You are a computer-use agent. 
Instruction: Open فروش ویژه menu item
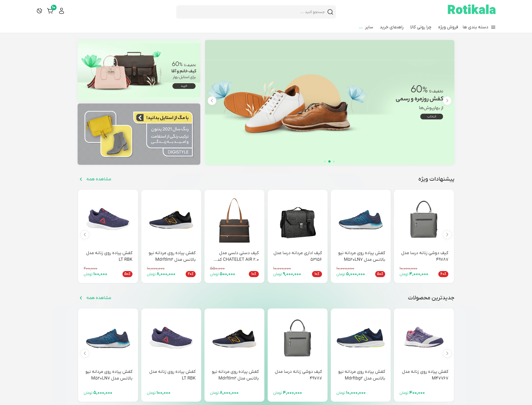coord(448,27)
